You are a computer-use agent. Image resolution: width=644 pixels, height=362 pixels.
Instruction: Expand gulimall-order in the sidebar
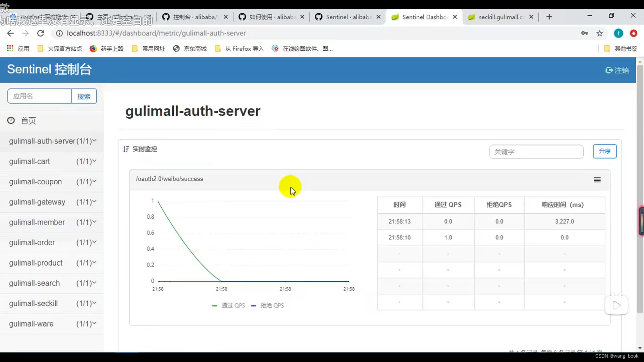point(52,243)
